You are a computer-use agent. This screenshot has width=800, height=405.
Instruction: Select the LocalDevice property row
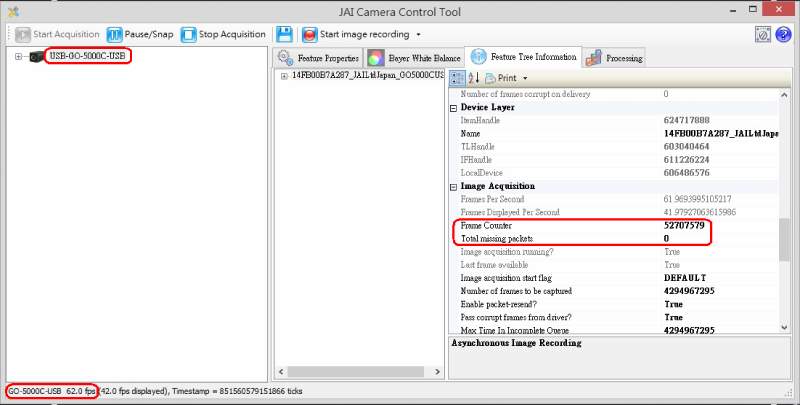coord(619,173)
